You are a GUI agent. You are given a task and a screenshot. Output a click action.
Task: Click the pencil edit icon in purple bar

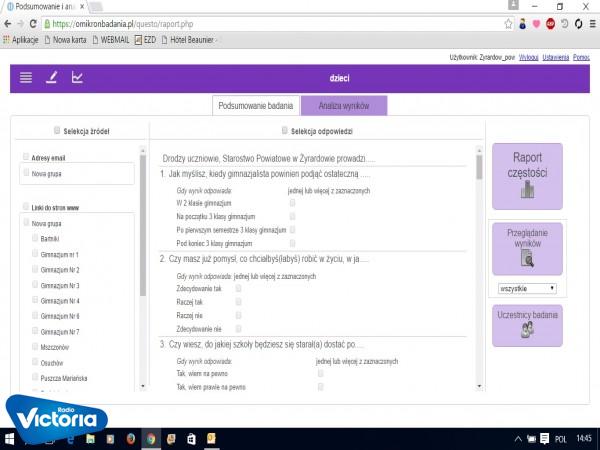coord(51,78)
